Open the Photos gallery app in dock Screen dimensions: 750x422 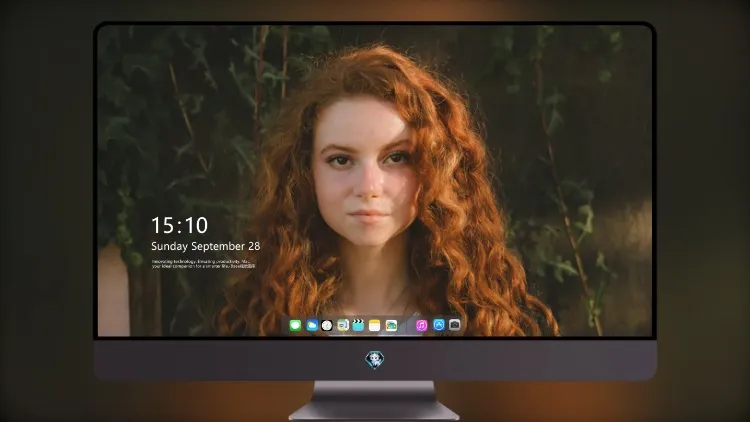(391, 325)
